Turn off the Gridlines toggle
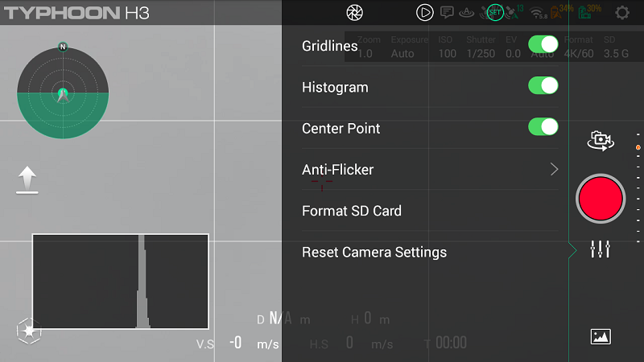 pos(543,45)
